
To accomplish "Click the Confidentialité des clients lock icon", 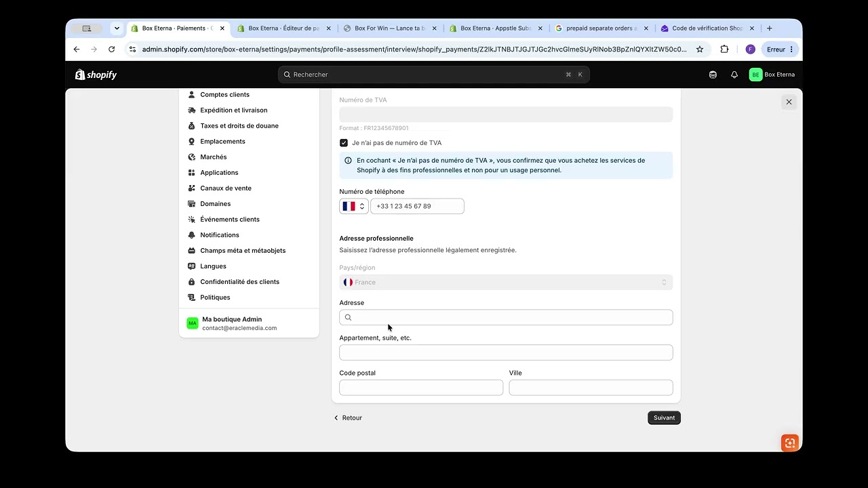I will pyautogui.click(x=192, y=282).
